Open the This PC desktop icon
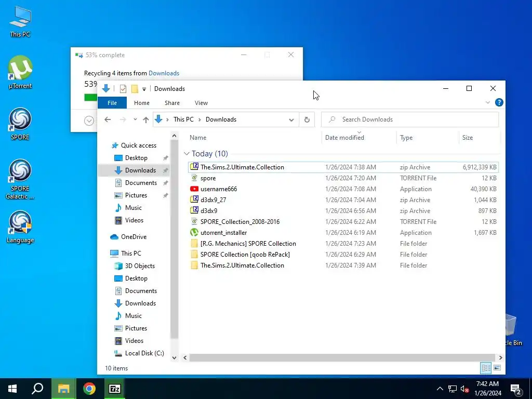 coord(20,21)
